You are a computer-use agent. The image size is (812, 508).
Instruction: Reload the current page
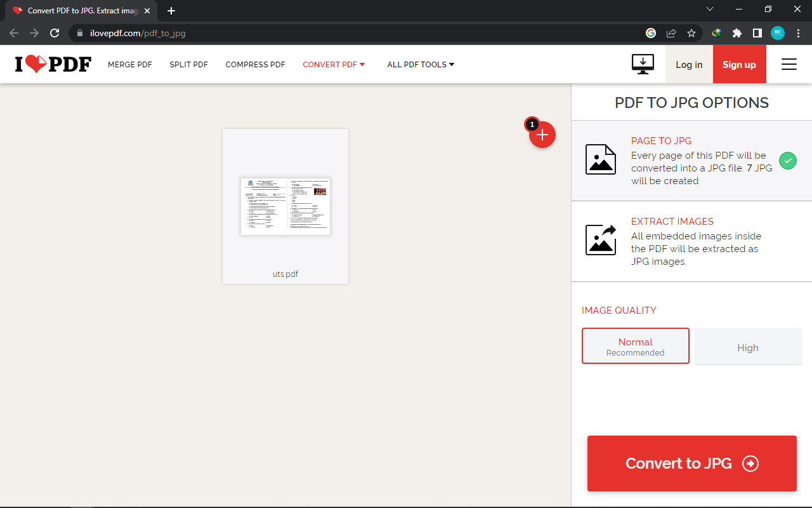(55, 33)
